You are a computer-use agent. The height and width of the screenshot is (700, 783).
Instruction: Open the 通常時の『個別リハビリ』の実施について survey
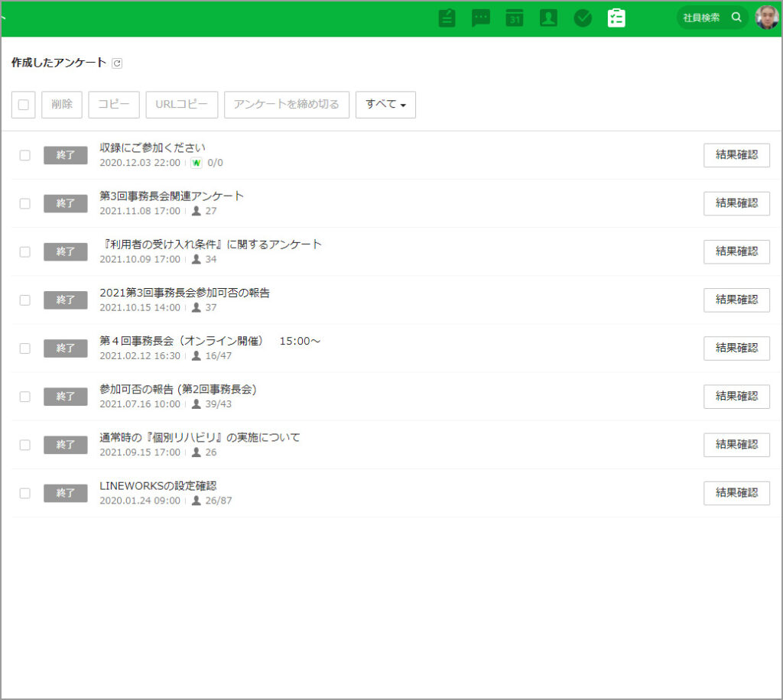(x=200, y=437)
